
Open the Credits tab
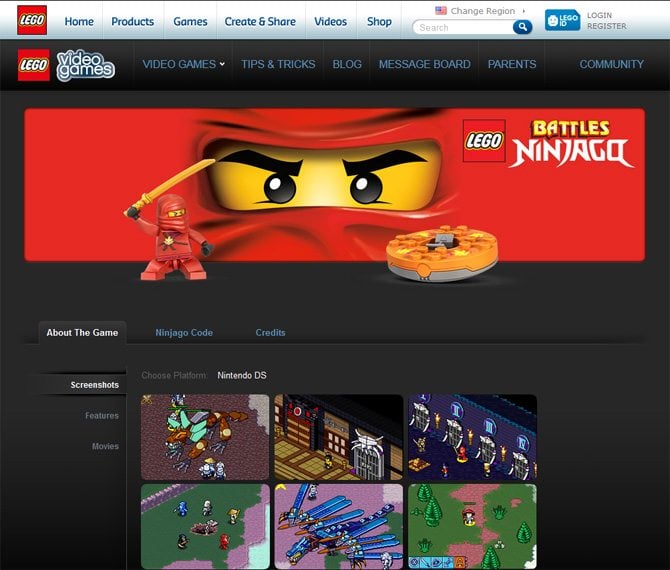tap(270, 332)
